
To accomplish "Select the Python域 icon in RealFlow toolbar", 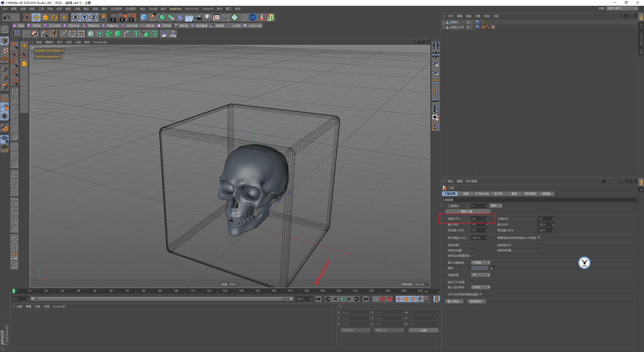I will click(253, 25).
